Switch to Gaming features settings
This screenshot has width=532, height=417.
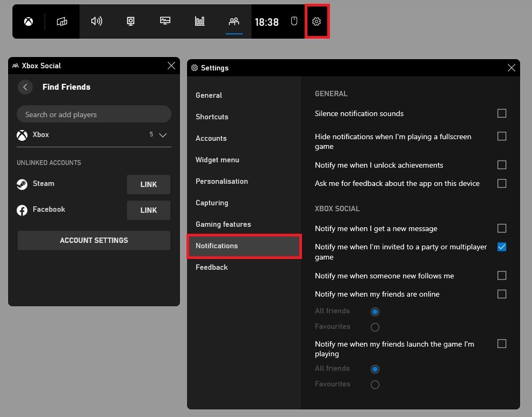(223, 224)
